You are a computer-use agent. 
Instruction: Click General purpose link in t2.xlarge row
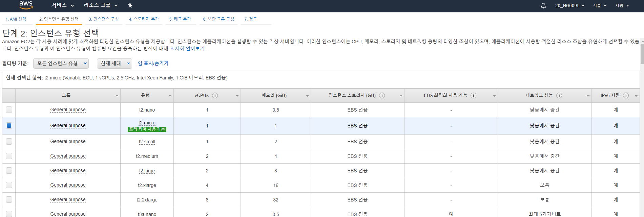[68, 185]
